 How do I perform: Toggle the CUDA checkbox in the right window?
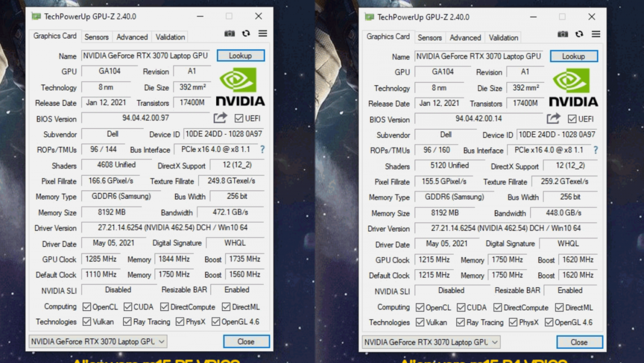pos(461,307)
